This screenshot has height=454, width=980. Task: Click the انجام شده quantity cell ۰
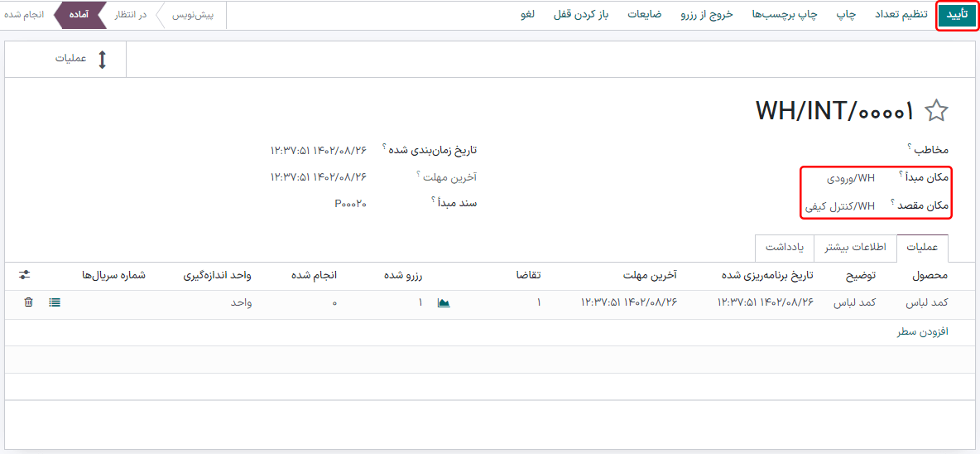[334, 303]
